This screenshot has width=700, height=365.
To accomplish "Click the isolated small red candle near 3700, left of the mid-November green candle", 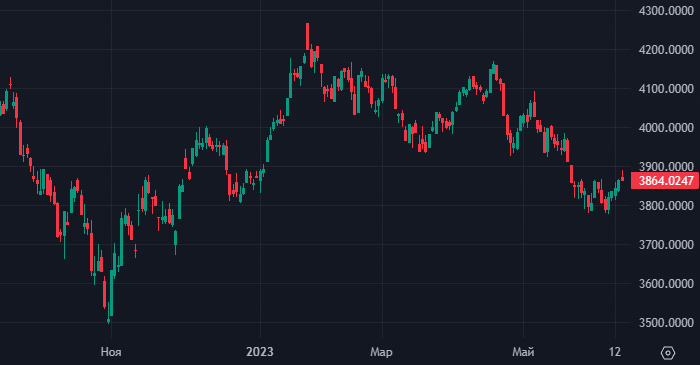I will pos(135,251).
